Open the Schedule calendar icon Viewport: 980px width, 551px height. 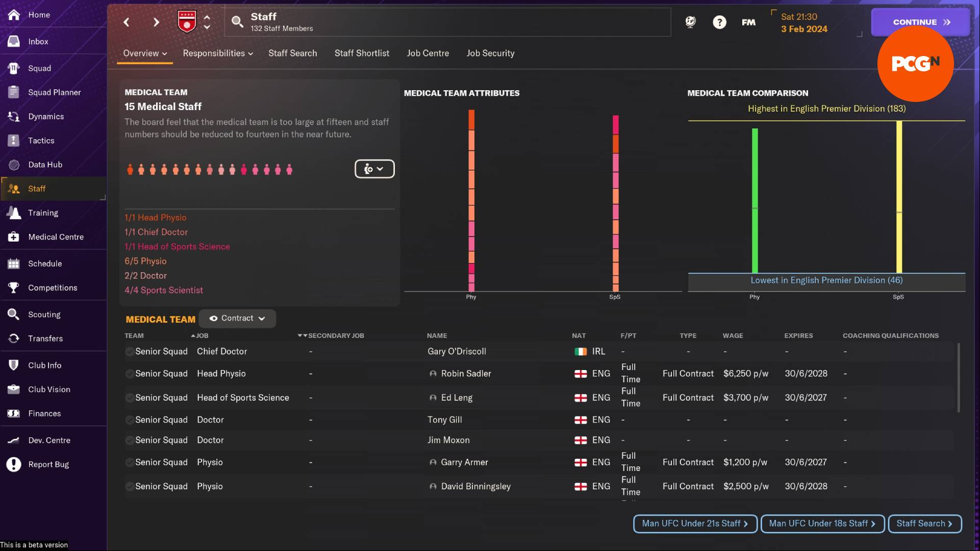coord(14,264)
